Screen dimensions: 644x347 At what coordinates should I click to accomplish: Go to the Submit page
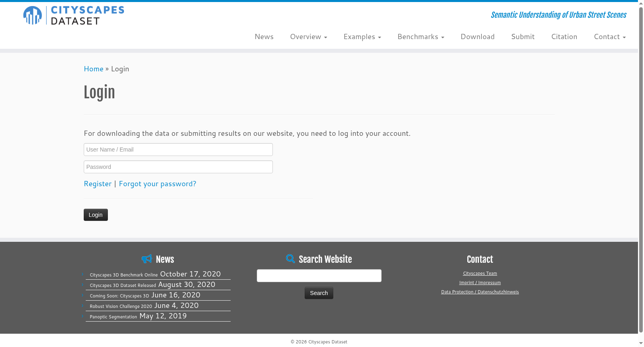[x=523, y=37]
